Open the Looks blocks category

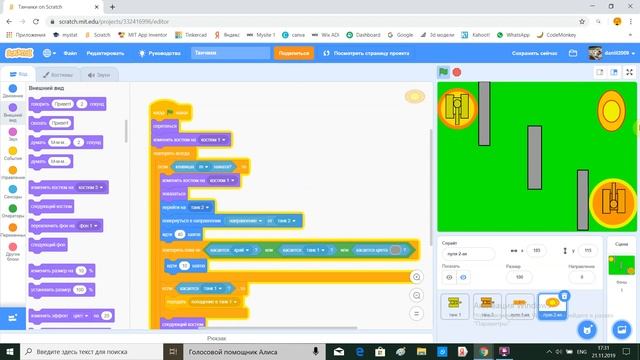coord(13,112)
